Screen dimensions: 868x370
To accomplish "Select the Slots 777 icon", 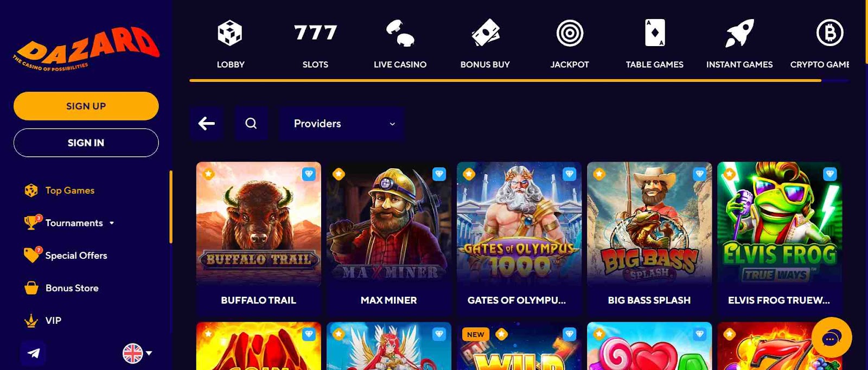I will click(x=315, y=33).
